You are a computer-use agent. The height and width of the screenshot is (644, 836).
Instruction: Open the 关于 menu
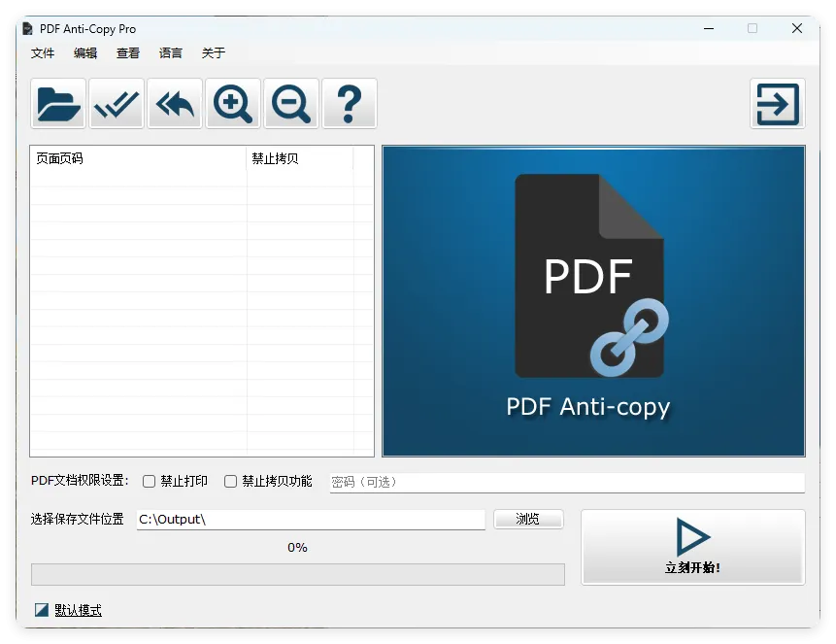pos(214,53)
